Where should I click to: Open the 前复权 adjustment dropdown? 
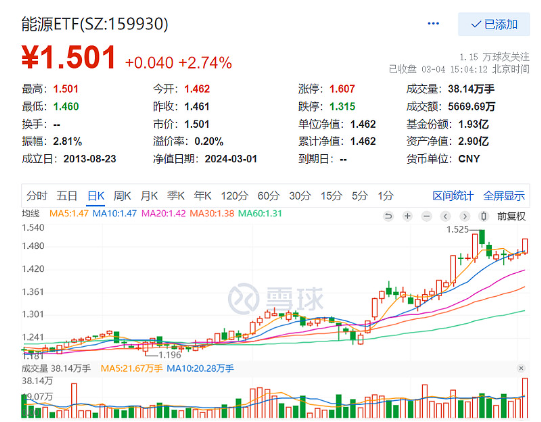click(511, 216)
